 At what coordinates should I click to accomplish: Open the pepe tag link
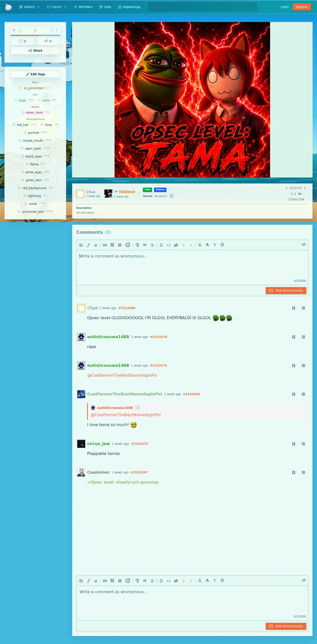click(22, 100)
